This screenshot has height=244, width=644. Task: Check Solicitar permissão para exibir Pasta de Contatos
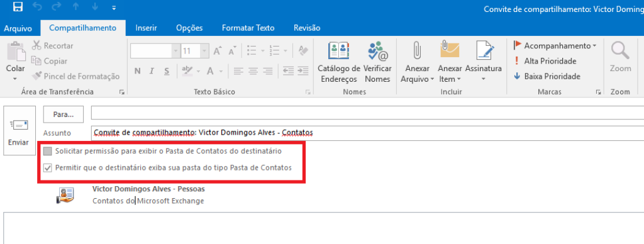(48, 151)
